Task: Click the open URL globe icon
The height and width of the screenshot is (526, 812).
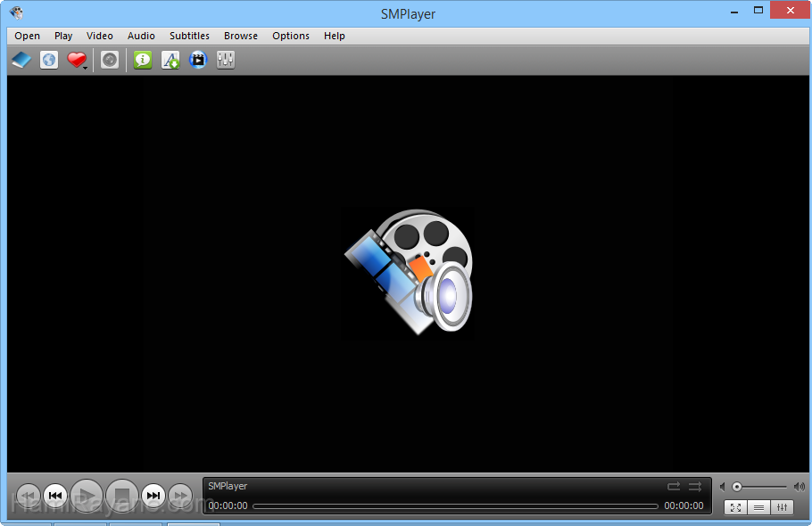Action: (49, 60)
